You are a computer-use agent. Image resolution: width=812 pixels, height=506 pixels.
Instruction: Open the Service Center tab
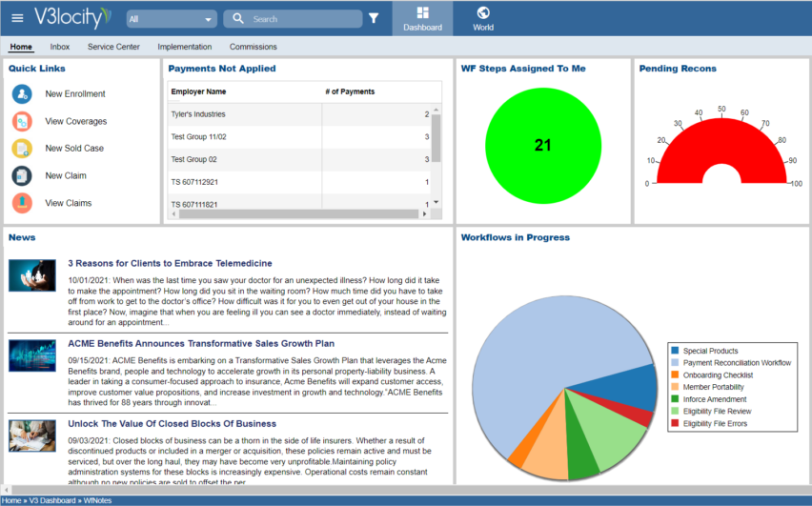point(113,47)
